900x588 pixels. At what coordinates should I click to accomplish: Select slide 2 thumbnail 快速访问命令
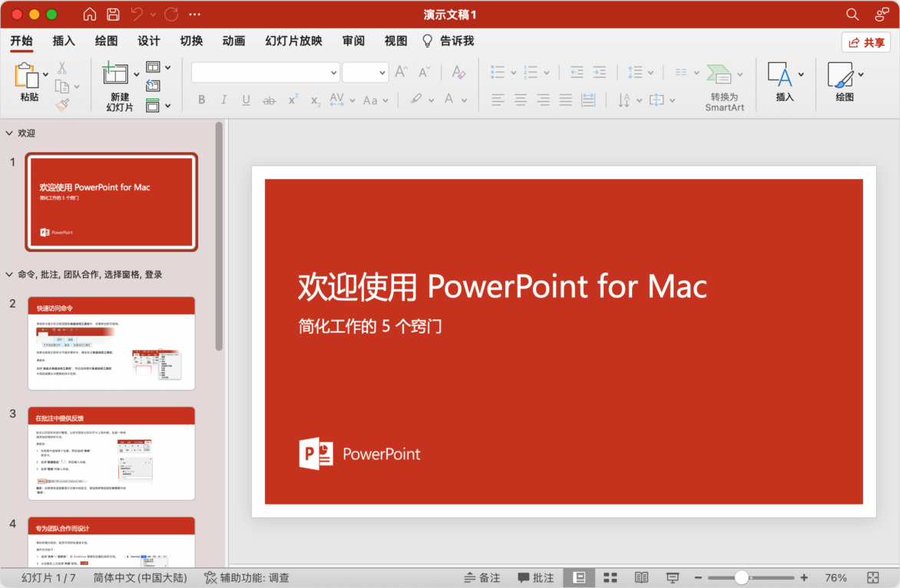(111, 343)
